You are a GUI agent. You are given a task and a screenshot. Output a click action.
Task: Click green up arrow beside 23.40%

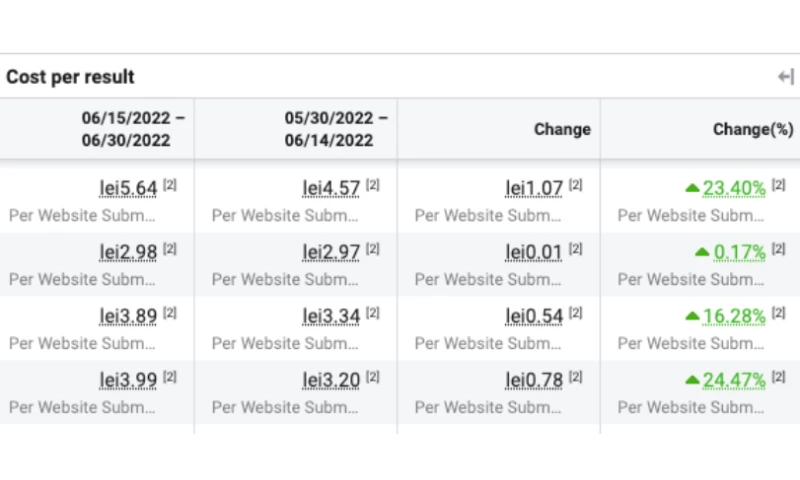click(x=692, y=187)
